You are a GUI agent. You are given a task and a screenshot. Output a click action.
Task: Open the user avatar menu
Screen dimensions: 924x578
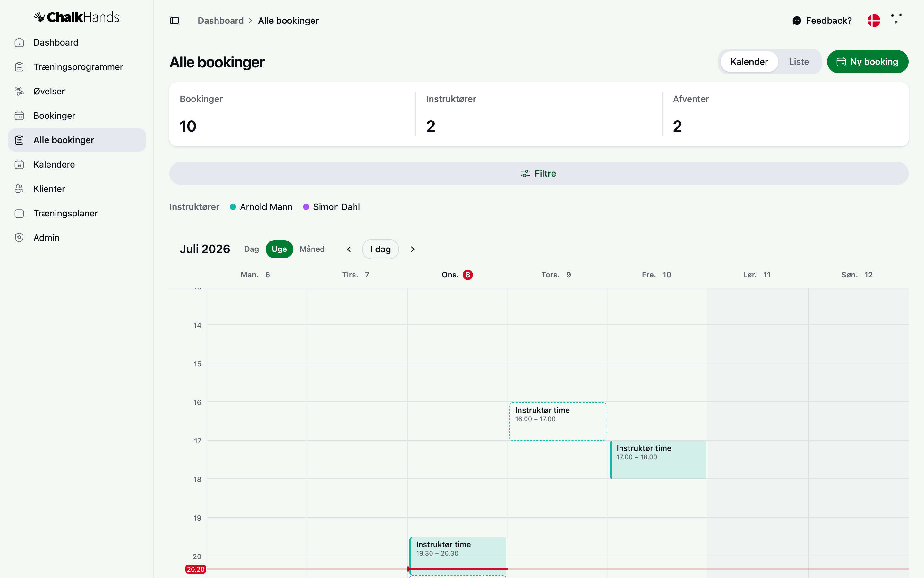[x=896, y=20]
